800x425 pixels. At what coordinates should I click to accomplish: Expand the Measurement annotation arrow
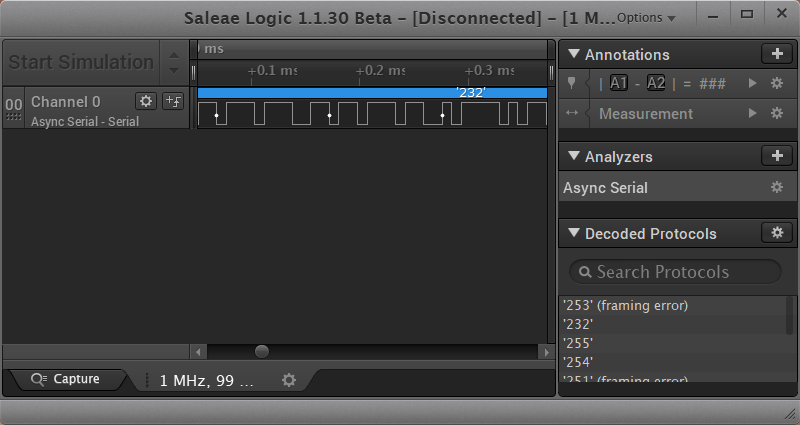(752, 113)
